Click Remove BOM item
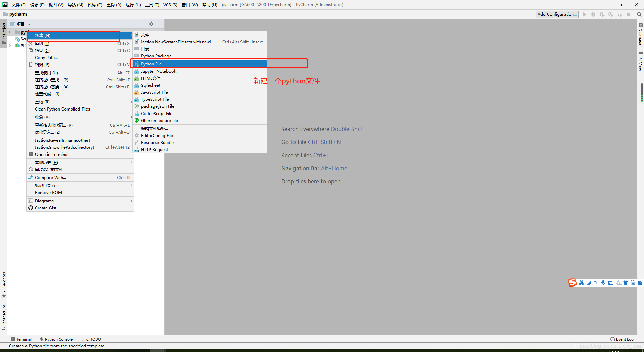644x352 pixels. pos(80,193)
